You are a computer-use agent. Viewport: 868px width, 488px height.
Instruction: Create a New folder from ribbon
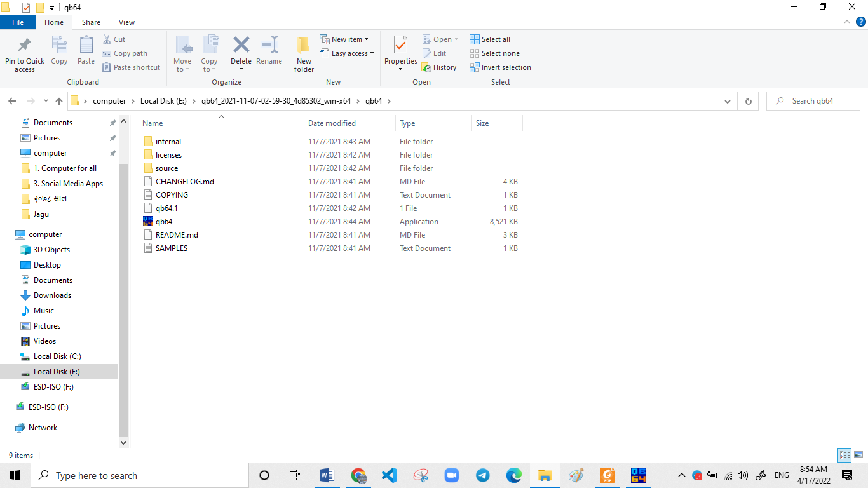point(304,53)
